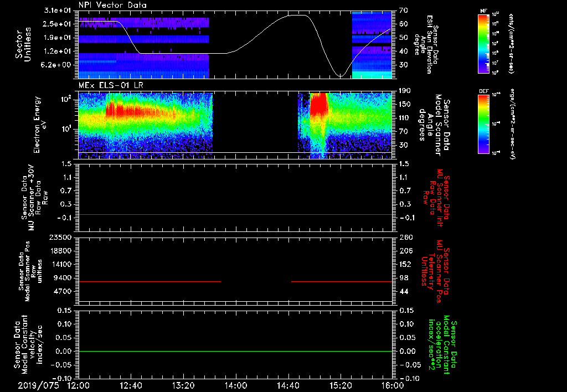Click the '18800' scanner position tick label

(61, 251)
